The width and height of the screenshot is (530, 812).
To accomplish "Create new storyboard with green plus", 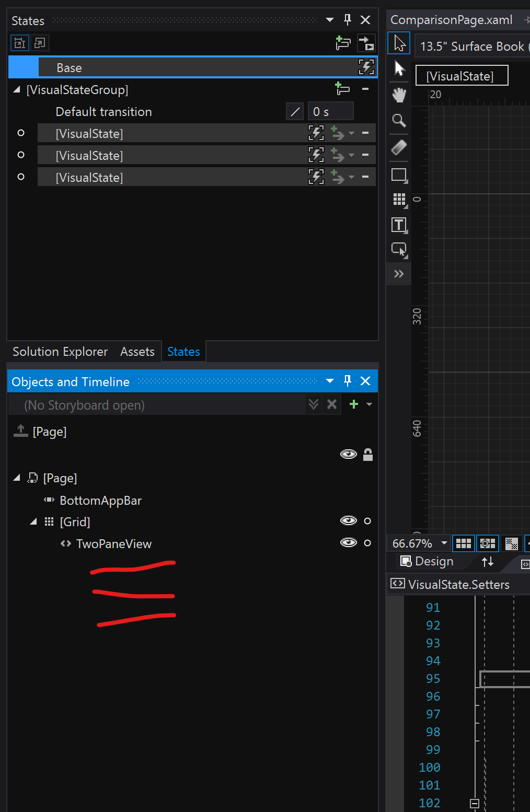I will point(354,404).
